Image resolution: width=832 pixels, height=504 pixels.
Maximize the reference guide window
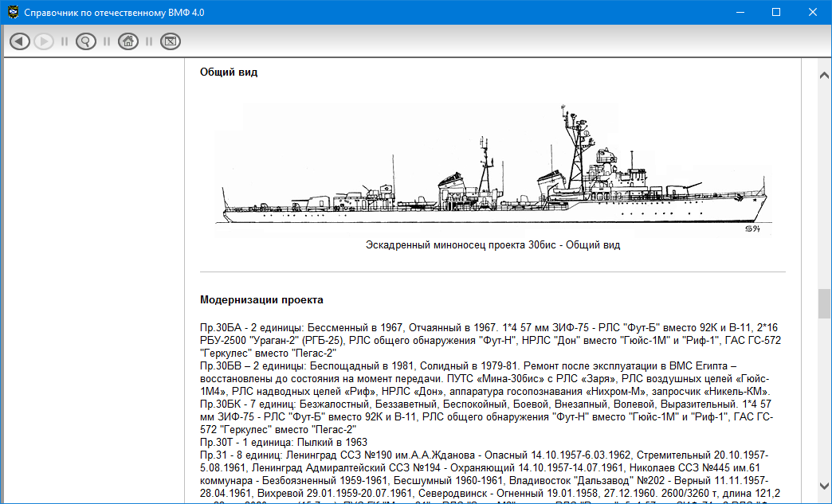tap(776, 12)
